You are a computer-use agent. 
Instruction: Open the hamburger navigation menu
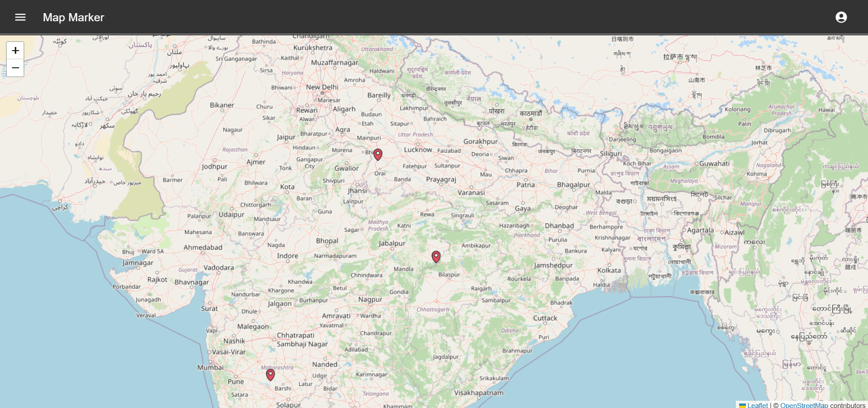tap(20, 17)
